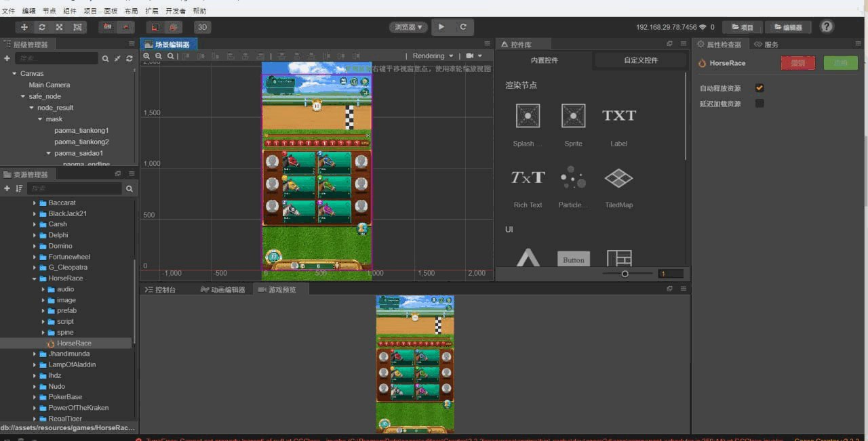Open the help question mark icon

click(x=827, y=26)
